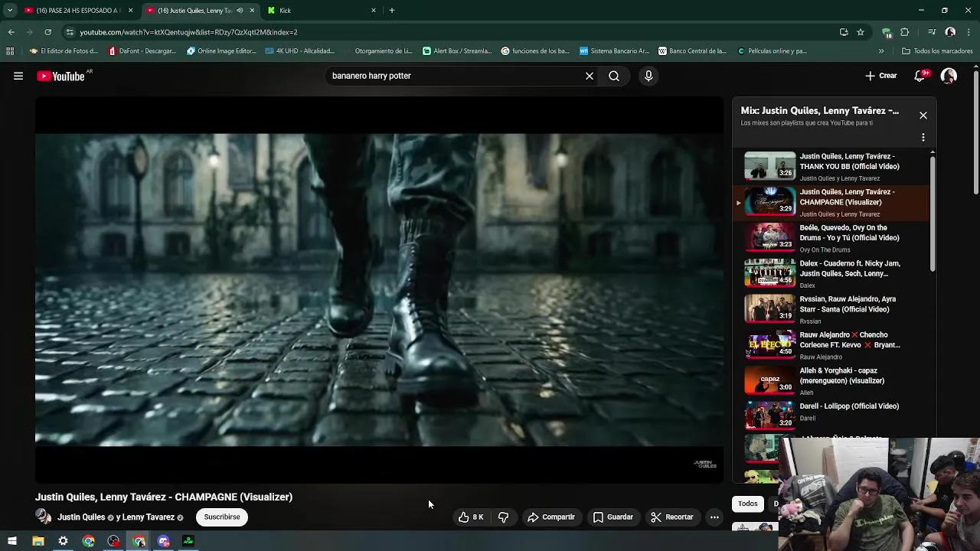Run search with the magnifier button

tap(614, 76)
